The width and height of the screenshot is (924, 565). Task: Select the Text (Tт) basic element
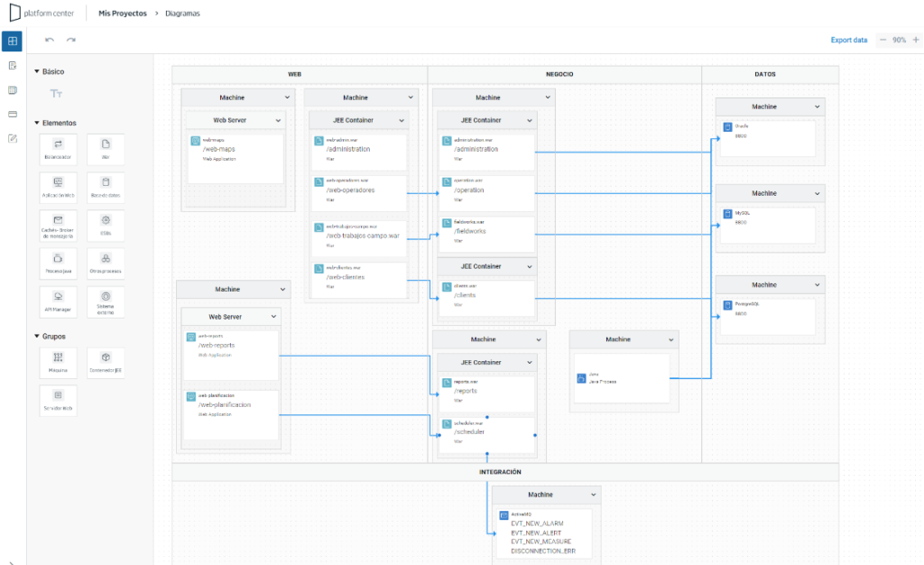[56, 94]
